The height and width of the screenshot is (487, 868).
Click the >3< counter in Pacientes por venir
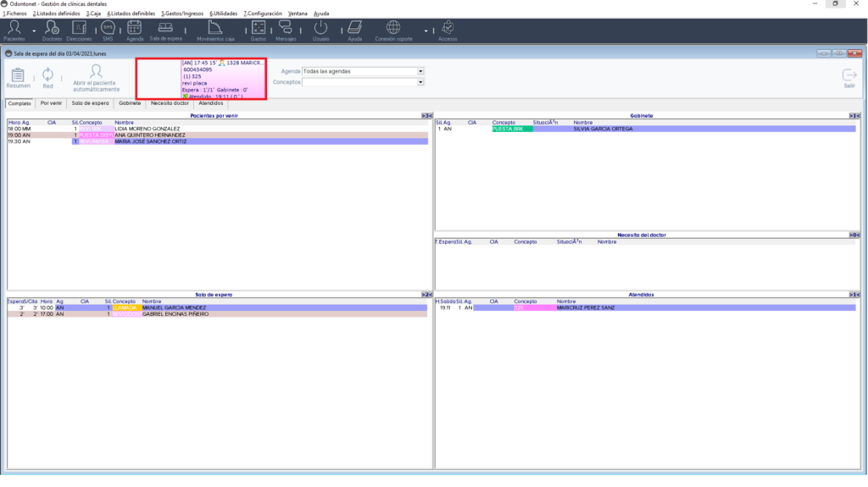tap(427, 116)
